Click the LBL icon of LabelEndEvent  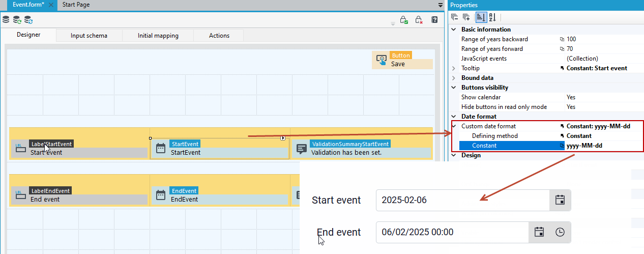click(x=20, y=195)
